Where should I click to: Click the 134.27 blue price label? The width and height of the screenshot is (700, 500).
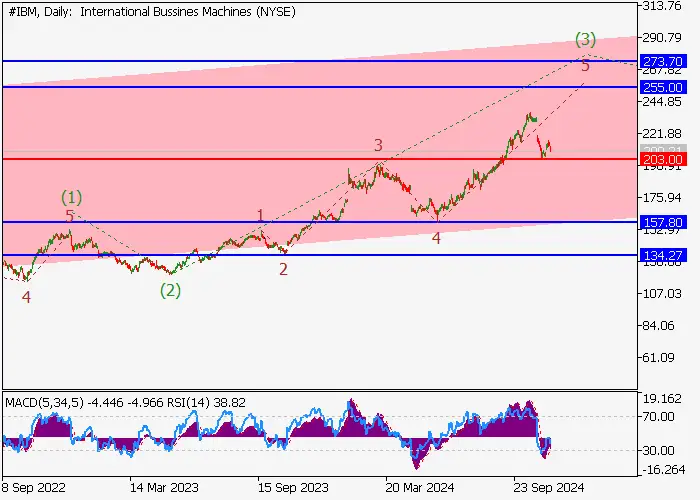(662, 255)
